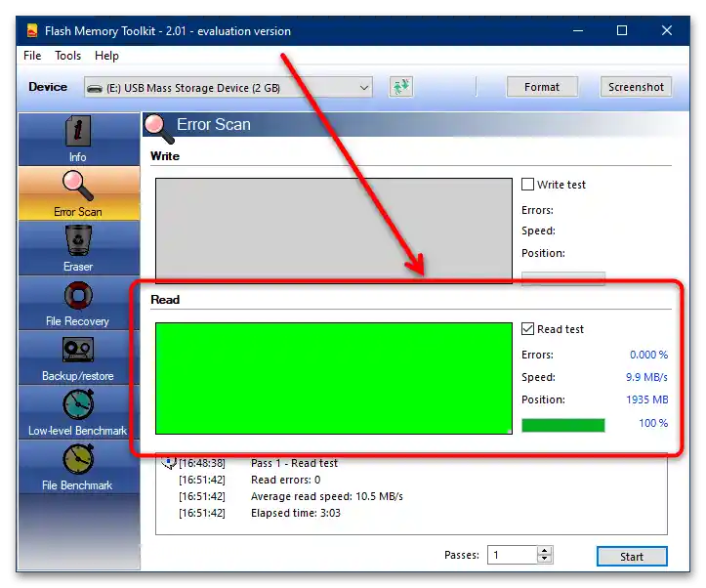Open the Low-level Benchmark tool
706x588 pixels.
click(x=79, y=413)
